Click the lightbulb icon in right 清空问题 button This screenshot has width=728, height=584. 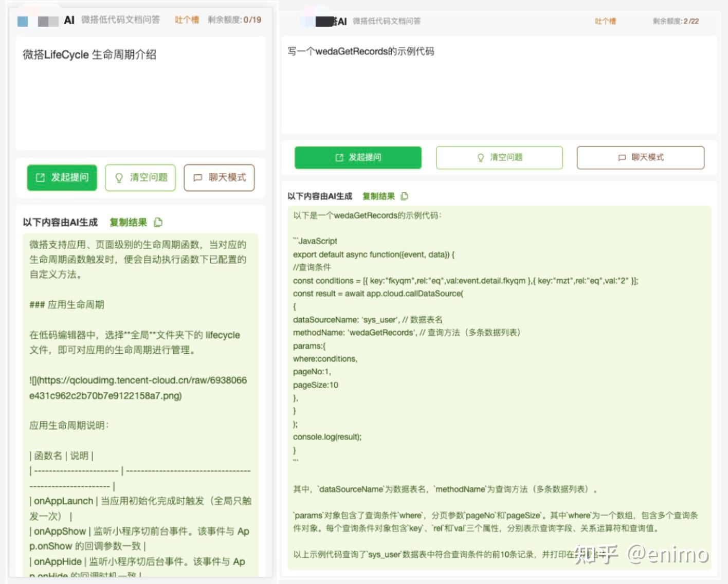coord(481,157)
